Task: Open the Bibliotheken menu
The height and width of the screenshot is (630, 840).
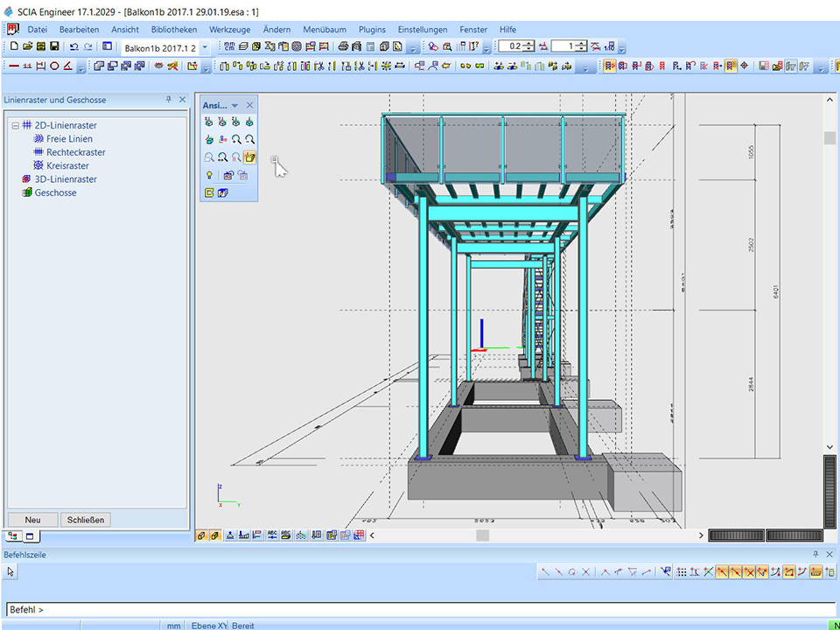Action: tap(173, 29)
